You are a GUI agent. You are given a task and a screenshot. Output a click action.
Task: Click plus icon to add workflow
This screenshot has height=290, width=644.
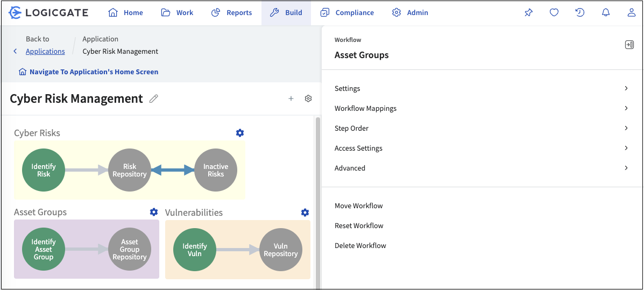pos(291,98)
